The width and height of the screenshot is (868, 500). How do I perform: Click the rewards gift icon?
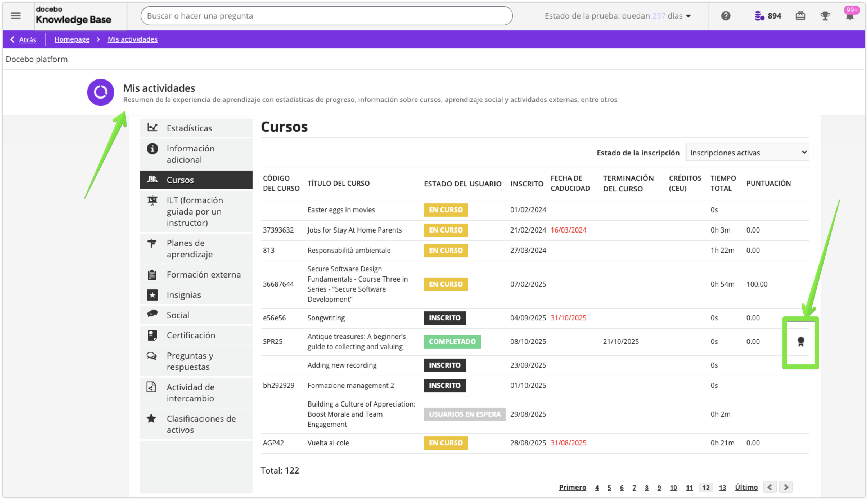(x=800, y=15)
